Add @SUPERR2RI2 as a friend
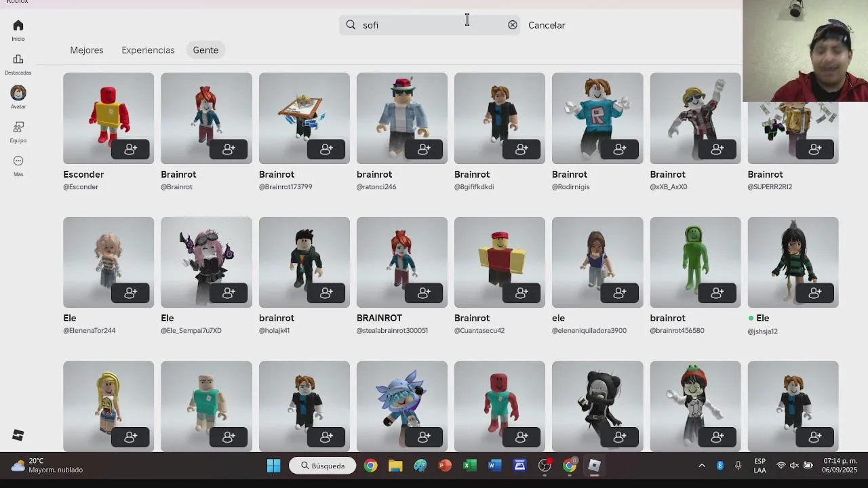Image resolution: width=868 pixels, height=488 pixels. pos(814,149)
